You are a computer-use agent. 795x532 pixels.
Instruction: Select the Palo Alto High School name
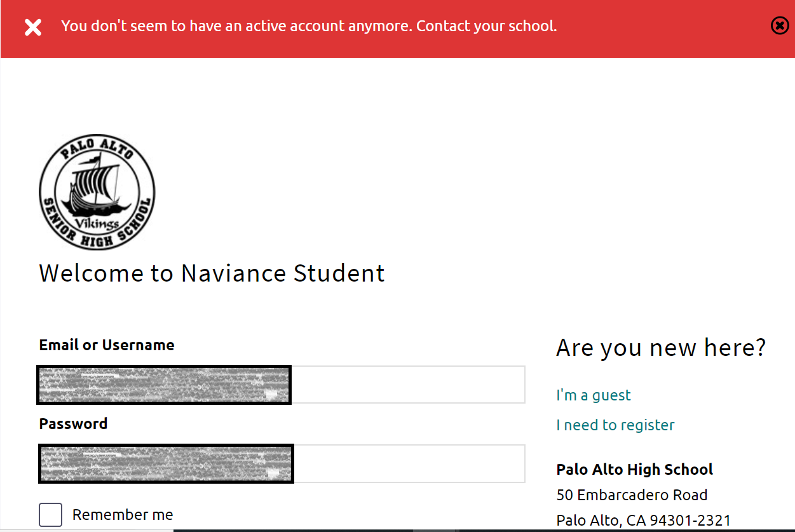click(634, 470)
